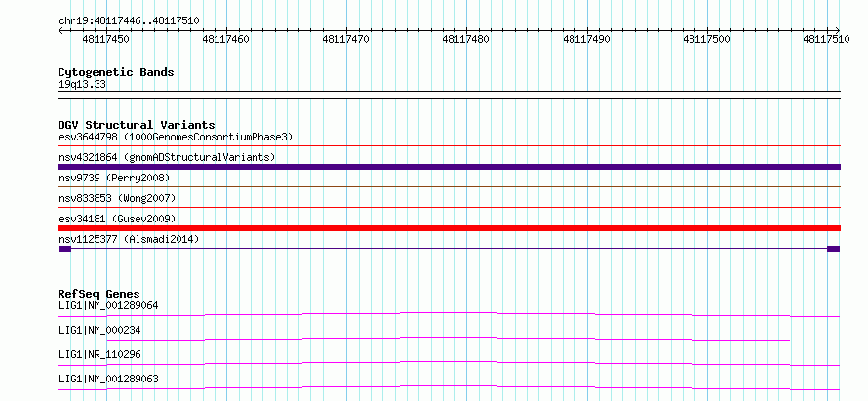Screen dimensions: 868x401
Task: Open the DGV Structural Variants track title
Action: pos(137,125)
